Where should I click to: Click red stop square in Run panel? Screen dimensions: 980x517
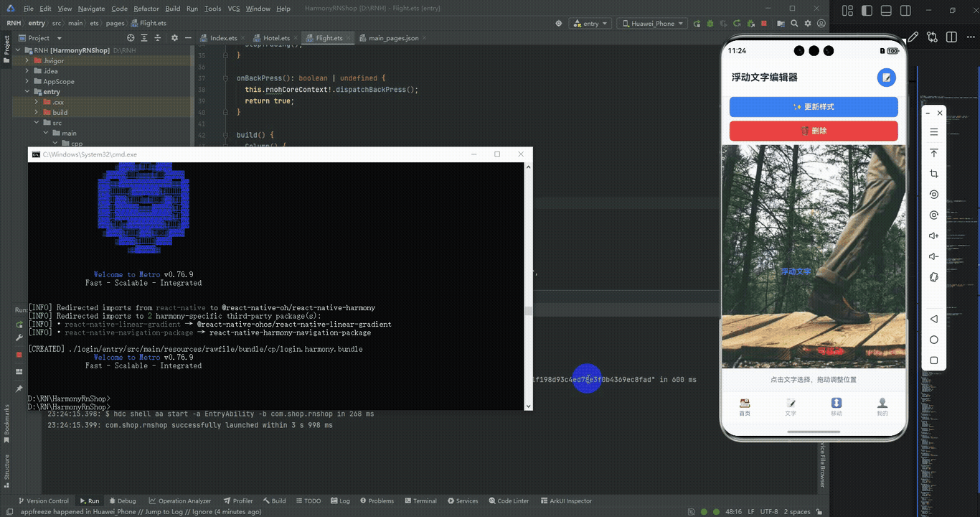(x=19, y=355)
